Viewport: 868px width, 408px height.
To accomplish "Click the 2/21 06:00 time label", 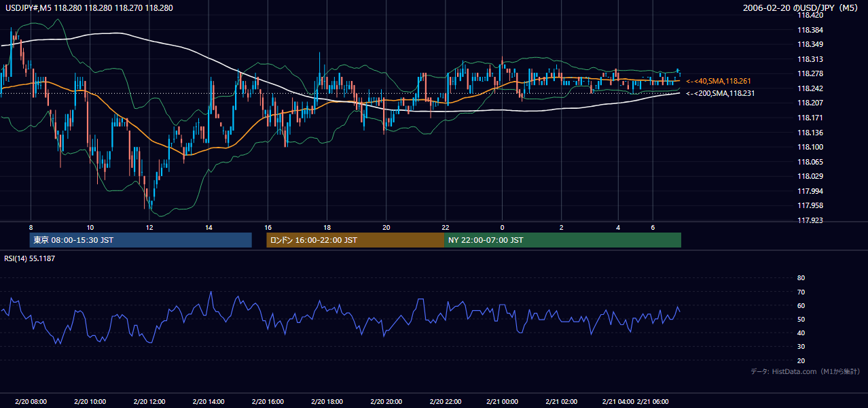I will tap(653, 401).
